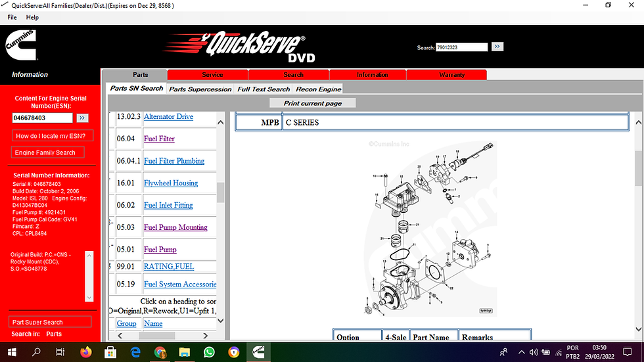The height and width of the screenshot is (362, 644).
Task: Open People icon in system tray
Action: pyautogui.click(x=503, y=352)
